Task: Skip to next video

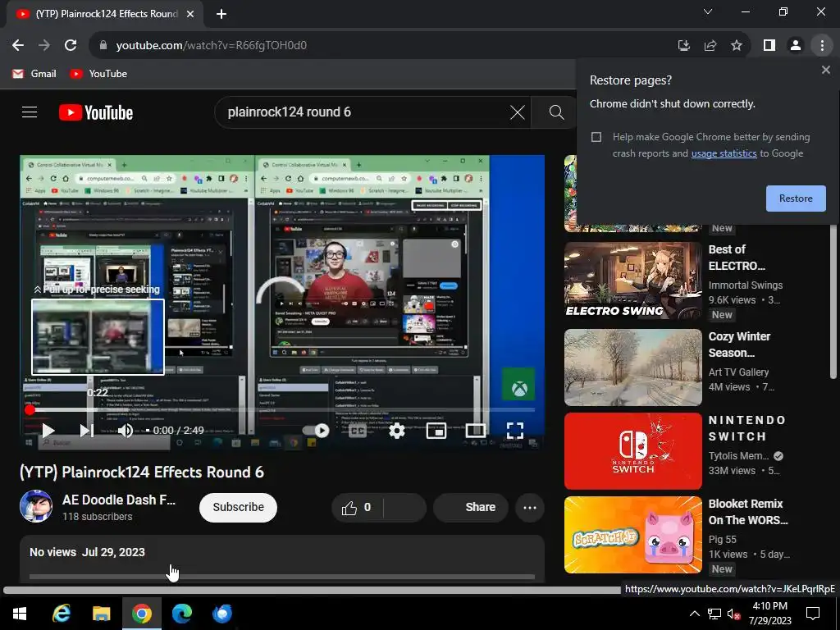Action: (87, 430)
